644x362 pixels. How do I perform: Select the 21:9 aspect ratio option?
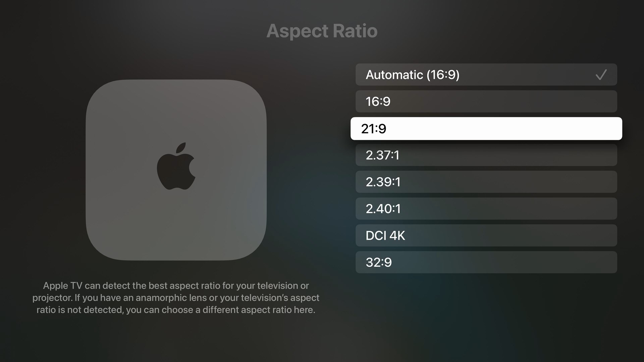(486, 128)
